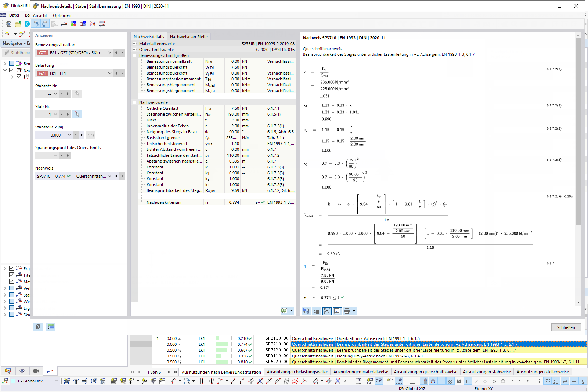This screenshot has width=588, height=392.
Task: Toggle the Ver checkbox in navigator
Action: pos(12,288)
